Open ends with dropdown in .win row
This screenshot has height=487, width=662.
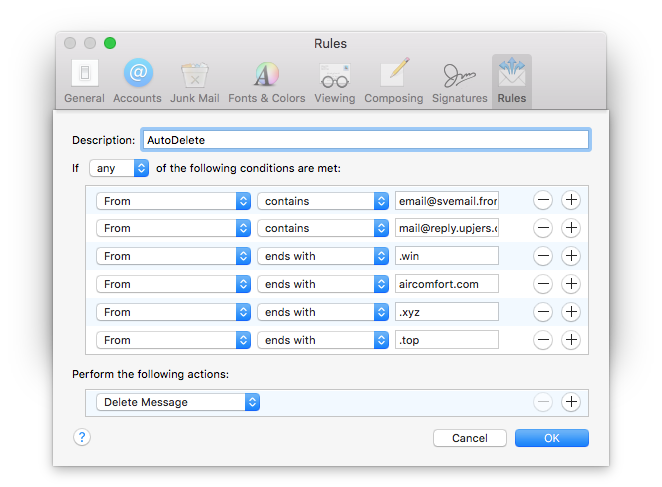[323, 256]
